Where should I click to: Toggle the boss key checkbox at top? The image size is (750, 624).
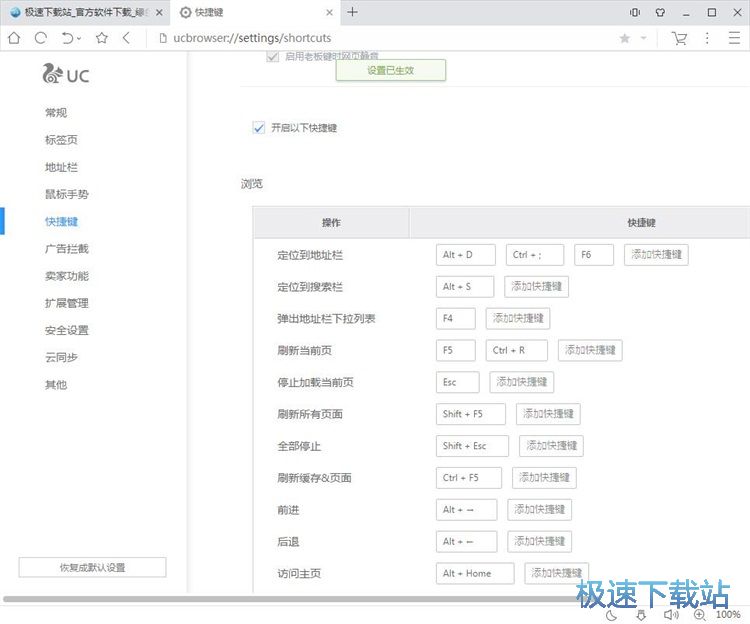pos(272,56)
